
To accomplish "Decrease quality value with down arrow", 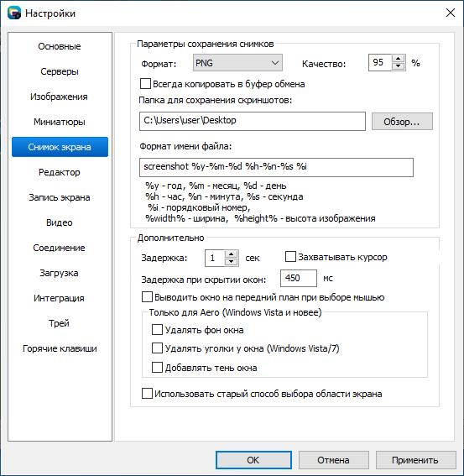I will tap(399, 66).
